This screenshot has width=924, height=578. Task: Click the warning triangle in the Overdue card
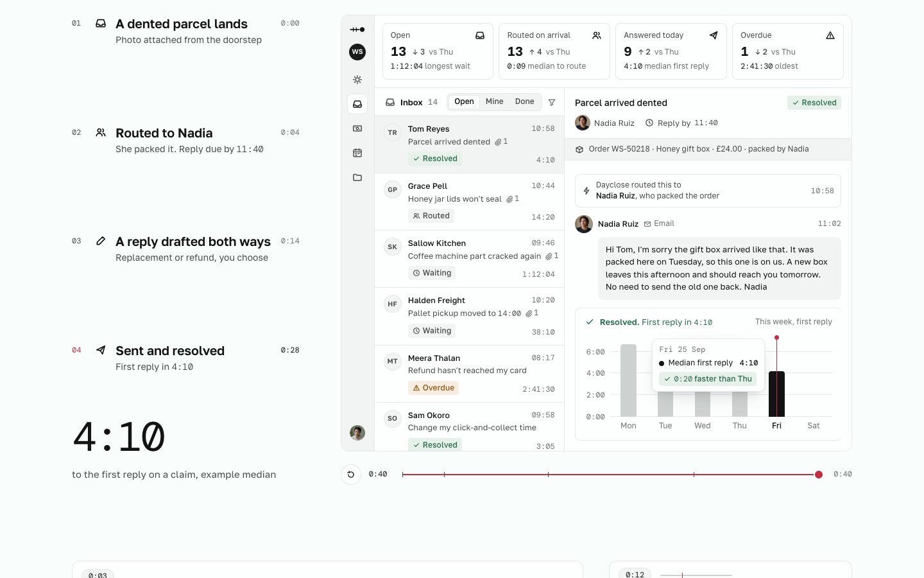click(x=830, y=35)
